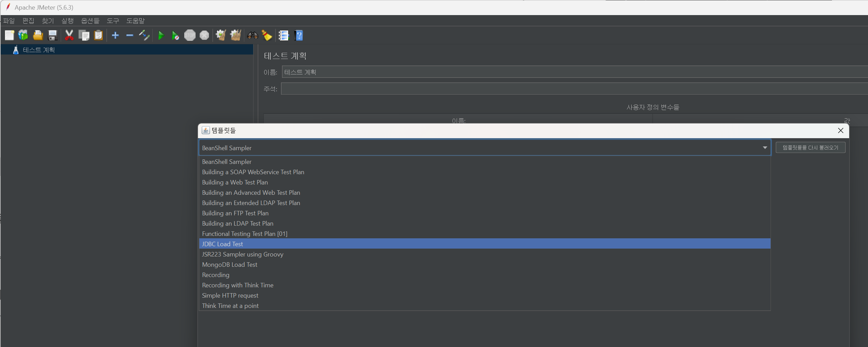Screen dimensions: 868x347
Task: Open the 편집 menu
Action: coord(28,21)
